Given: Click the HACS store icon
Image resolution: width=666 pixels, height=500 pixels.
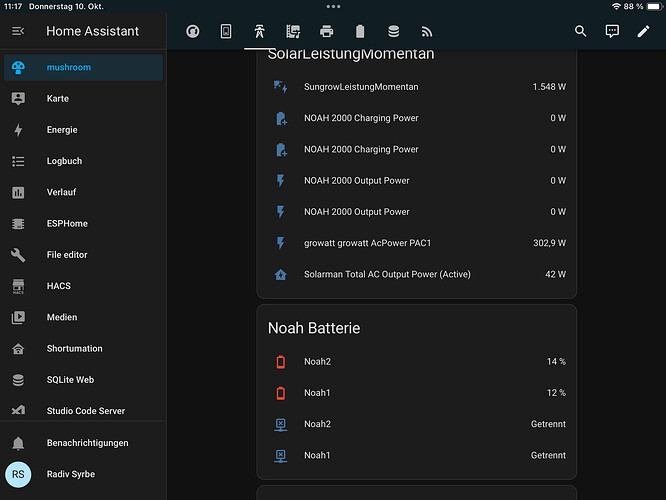Looking at the screenshot, I should (18, 286).
